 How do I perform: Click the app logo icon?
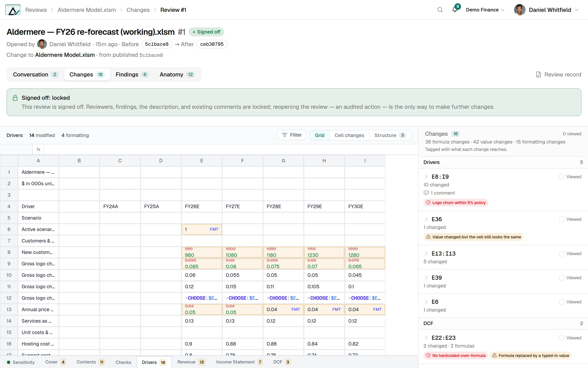[13, 10]
